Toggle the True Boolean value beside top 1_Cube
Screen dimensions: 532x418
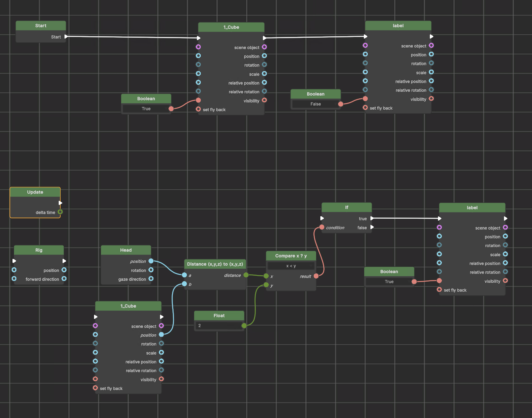[146, 109]
